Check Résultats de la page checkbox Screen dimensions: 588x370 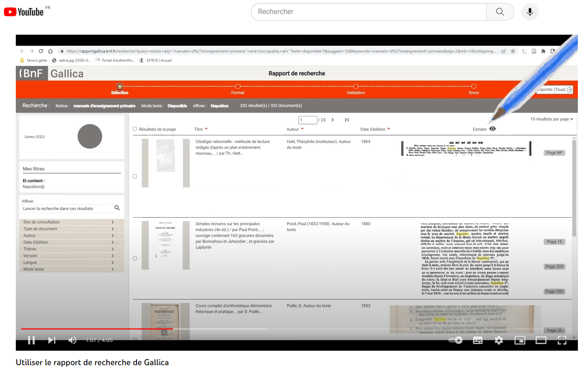pos(135,129)
